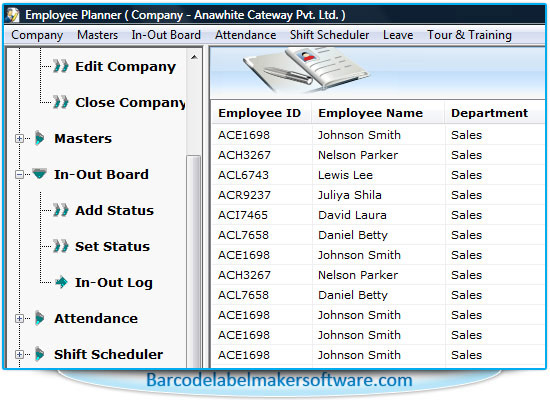Click the Attendance node triangle icon
Screen dimensions: 550x400
coord(40,318)
